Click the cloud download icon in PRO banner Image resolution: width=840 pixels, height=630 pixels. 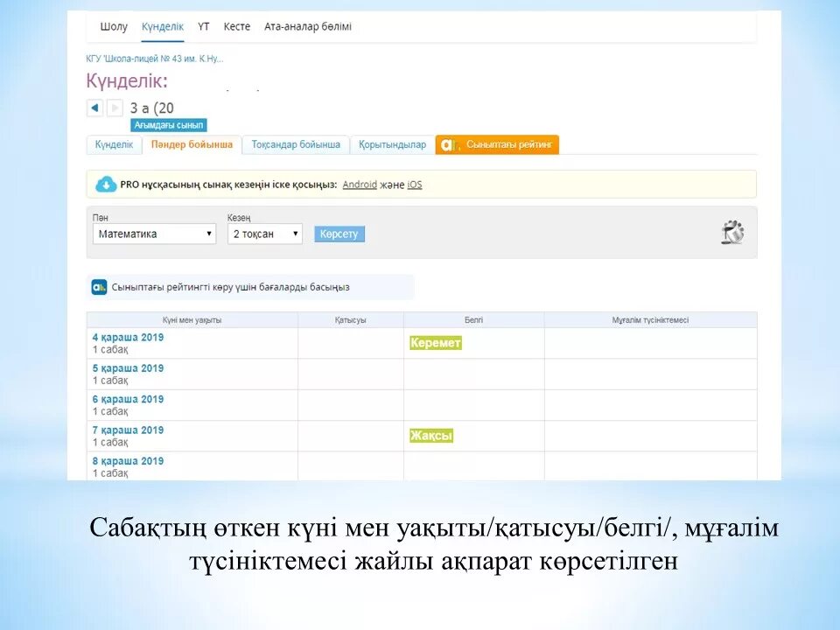(107, 184)
